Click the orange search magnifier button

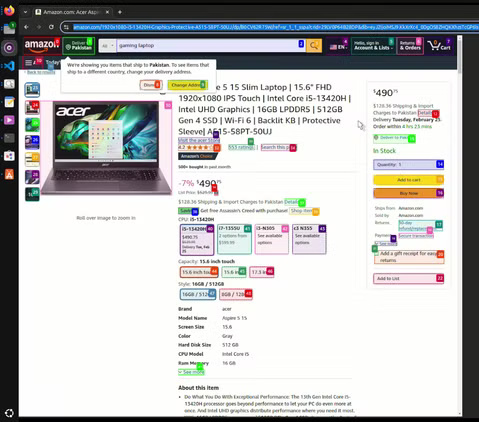314,45
